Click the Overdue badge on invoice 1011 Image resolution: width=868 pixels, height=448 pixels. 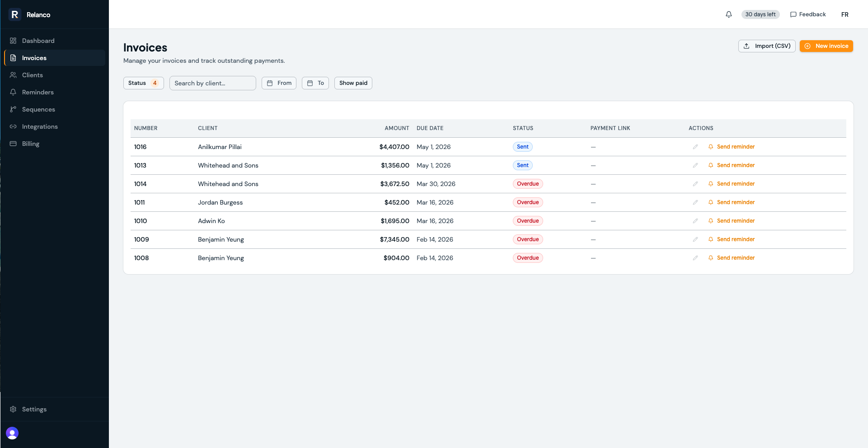click(528, 202)
